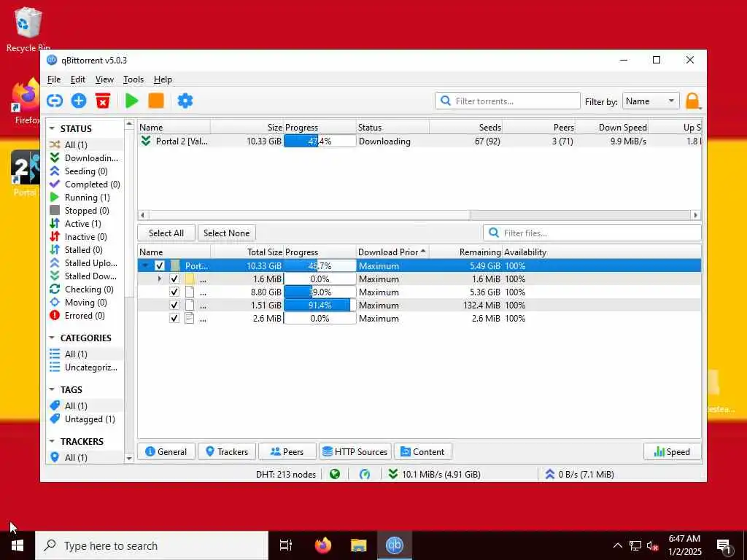Select the Downloading status filter
The image size is (747, 560).
[x=85, y=157]
